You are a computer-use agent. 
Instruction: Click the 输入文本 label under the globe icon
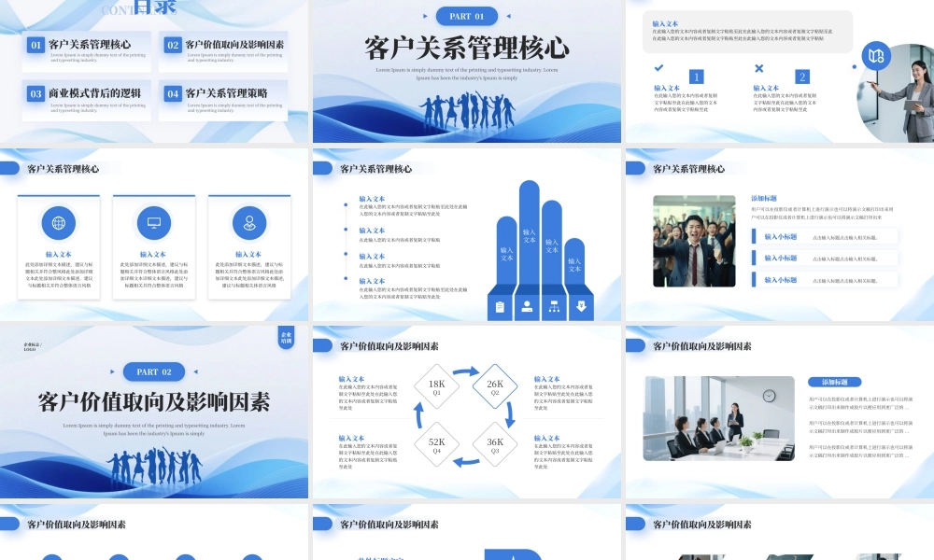58,254
